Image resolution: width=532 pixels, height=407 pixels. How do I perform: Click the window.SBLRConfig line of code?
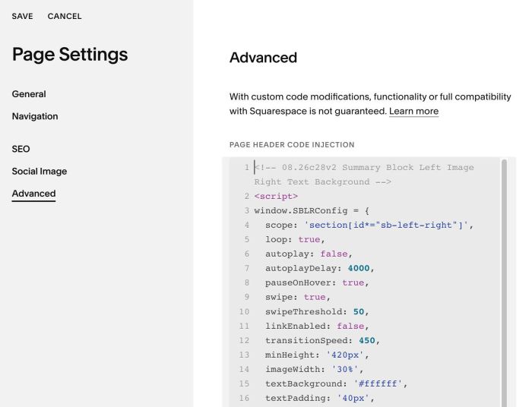tap(312, 211)
